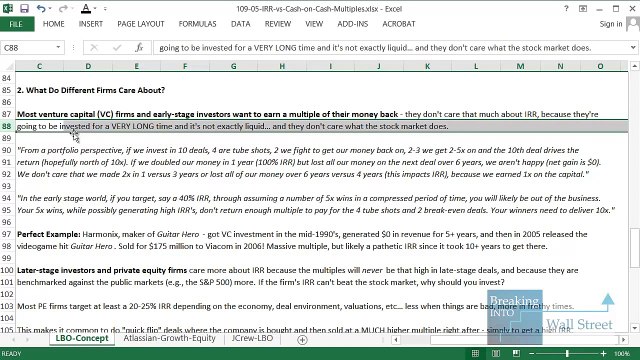Switch to Normal view icon
Screen dimensions: 640x360
pyautogui.click(x=476, y=353)
